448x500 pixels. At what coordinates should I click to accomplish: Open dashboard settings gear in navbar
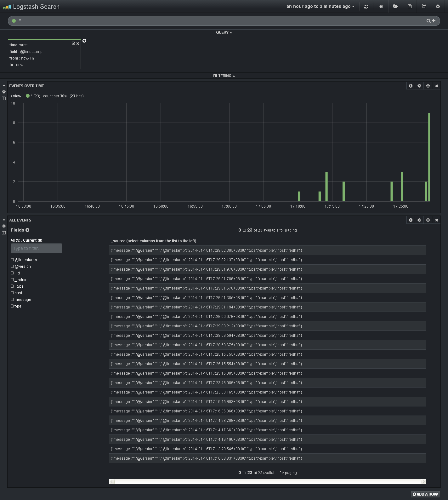tap(438, 6)
